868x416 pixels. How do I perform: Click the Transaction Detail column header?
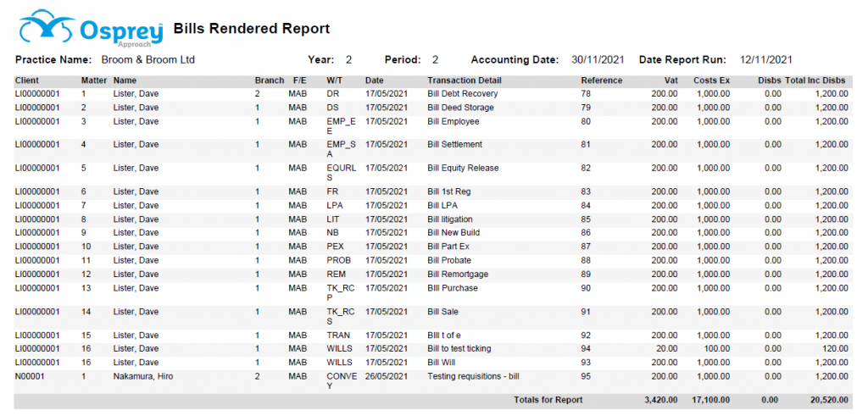465,80
